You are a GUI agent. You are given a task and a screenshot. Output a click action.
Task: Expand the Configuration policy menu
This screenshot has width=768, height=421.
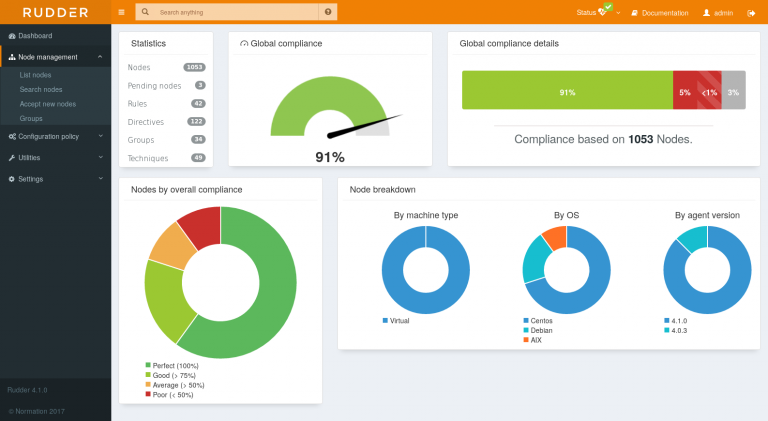point(55,136)
